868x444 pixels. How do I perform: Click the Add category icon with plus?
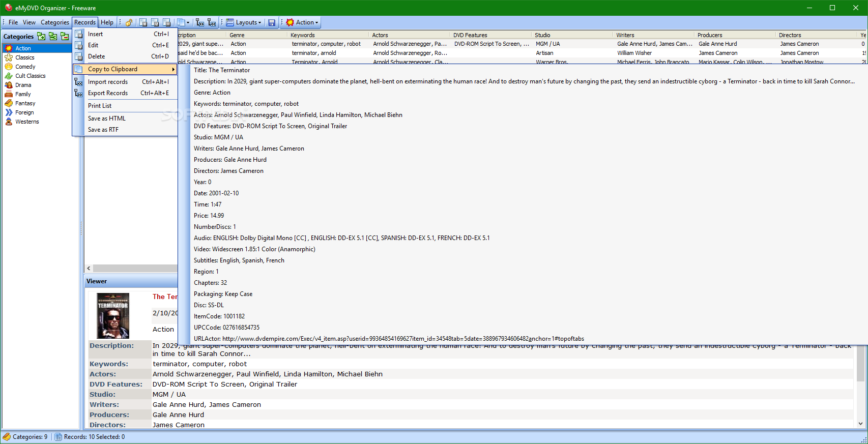click(41, 36)
